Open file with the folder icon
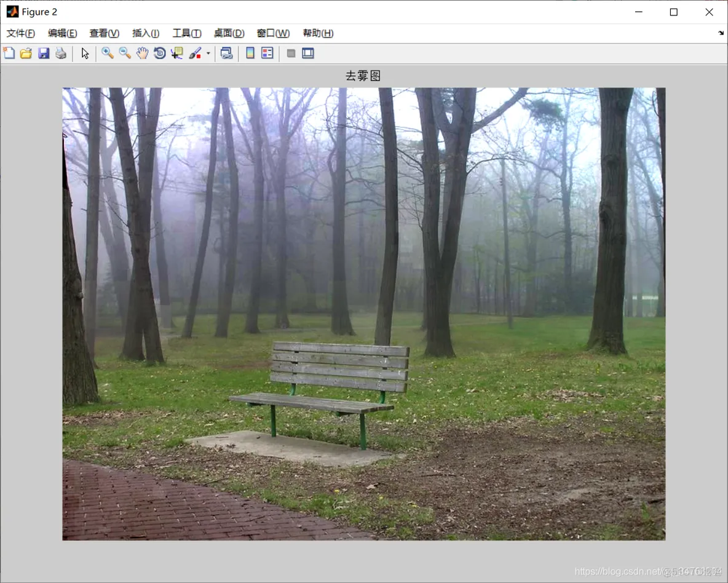The width and height of the screenshot is (728, 583). pos(26,53)
